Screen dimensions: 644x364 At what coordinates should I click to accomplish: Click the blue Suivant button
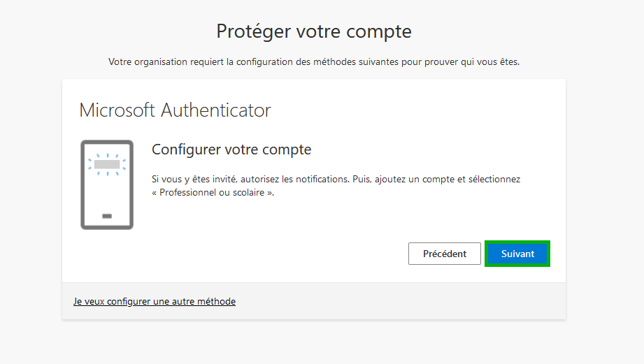[517, 254]
